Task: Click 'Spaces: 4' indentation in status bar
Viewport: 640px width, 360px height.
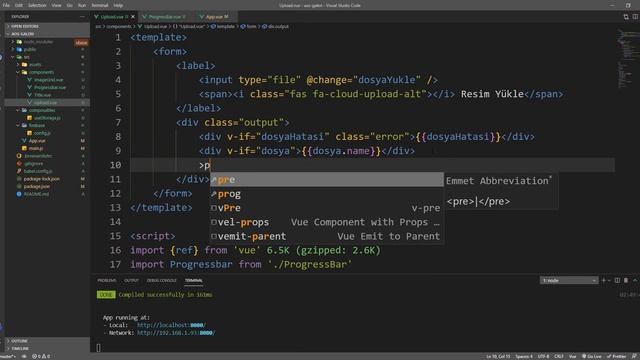Action: click(524, 357)
